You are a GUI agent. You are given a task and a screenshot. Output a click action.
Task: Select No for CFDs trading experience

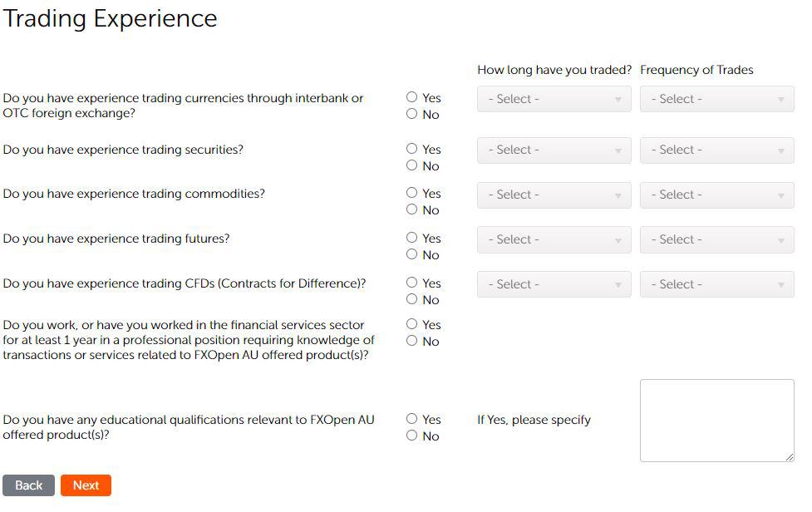(412, 299)
